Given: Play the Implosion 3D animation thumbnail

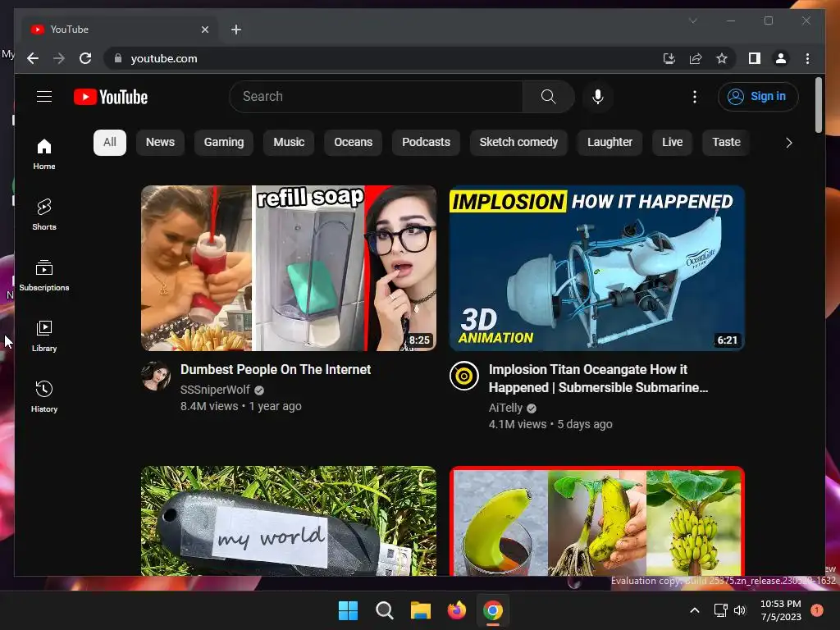Looking at the screenshot, I should pos(597,268).
